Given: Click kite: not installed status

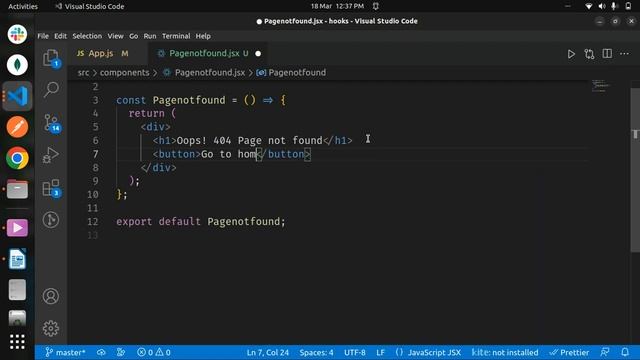Looking at the screenshot, I should click(x=505, y=352).
